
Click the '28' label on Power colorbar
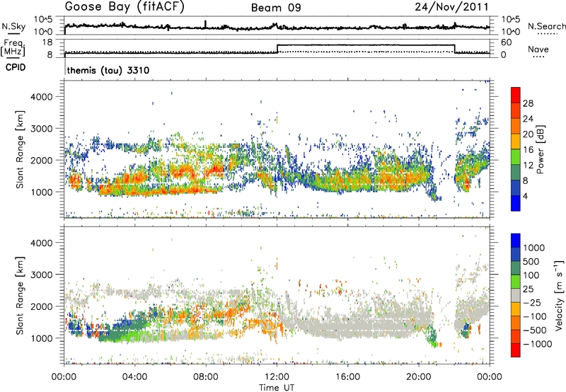528,103
